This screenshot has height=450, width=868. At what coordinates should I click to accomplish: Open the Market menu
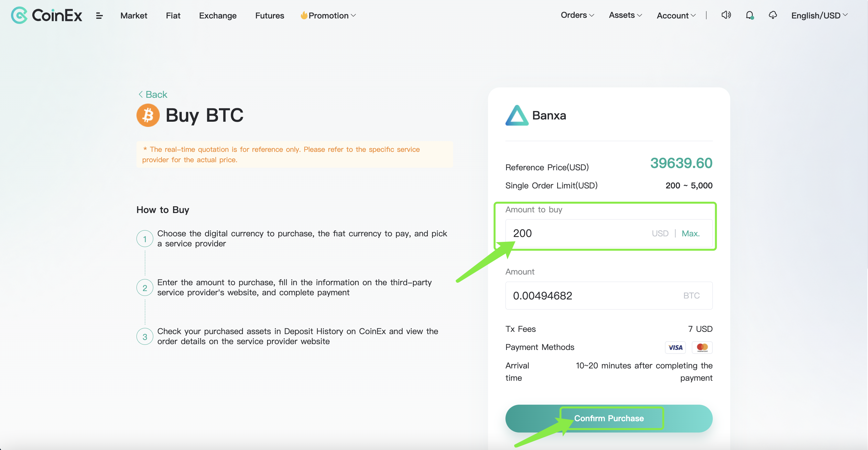pyautogui.click(x=134, y=16)
